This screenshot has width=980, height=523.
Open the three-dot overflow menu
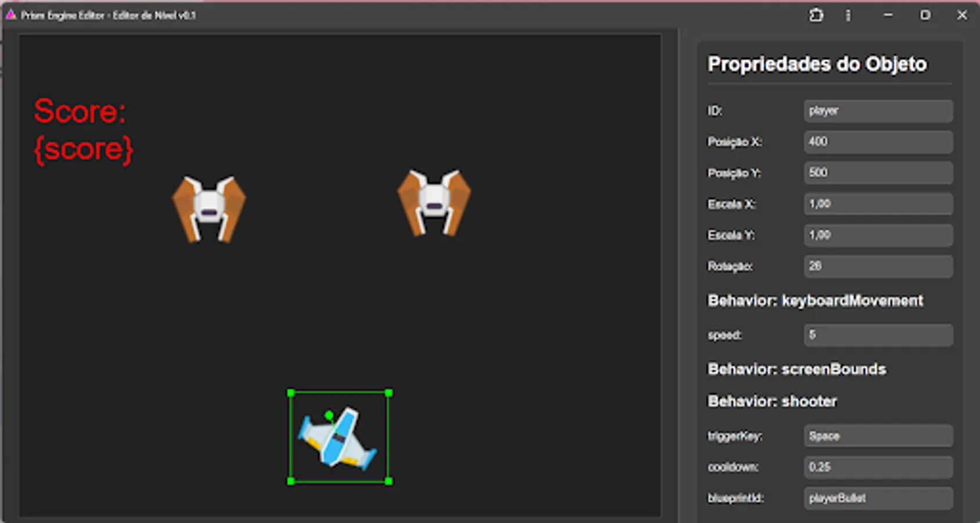click(848, 15)
